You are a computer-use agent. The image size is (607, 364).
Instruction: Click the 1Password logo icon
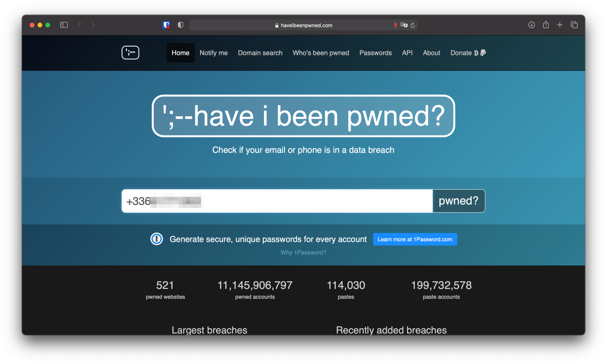(x=156, y=239)
